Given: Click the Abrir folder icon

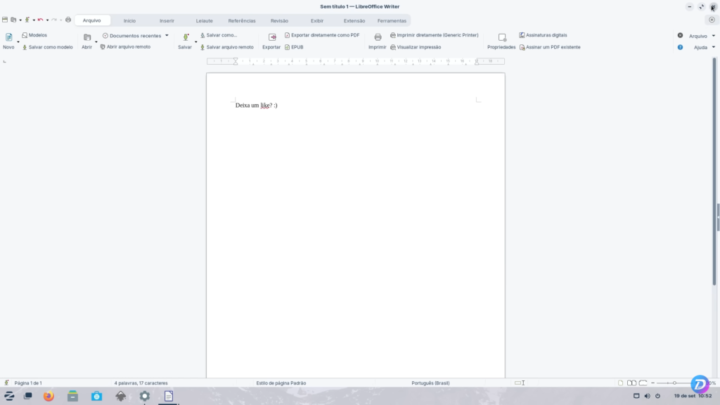Looking at the screenshot, I should pos(87,38).
